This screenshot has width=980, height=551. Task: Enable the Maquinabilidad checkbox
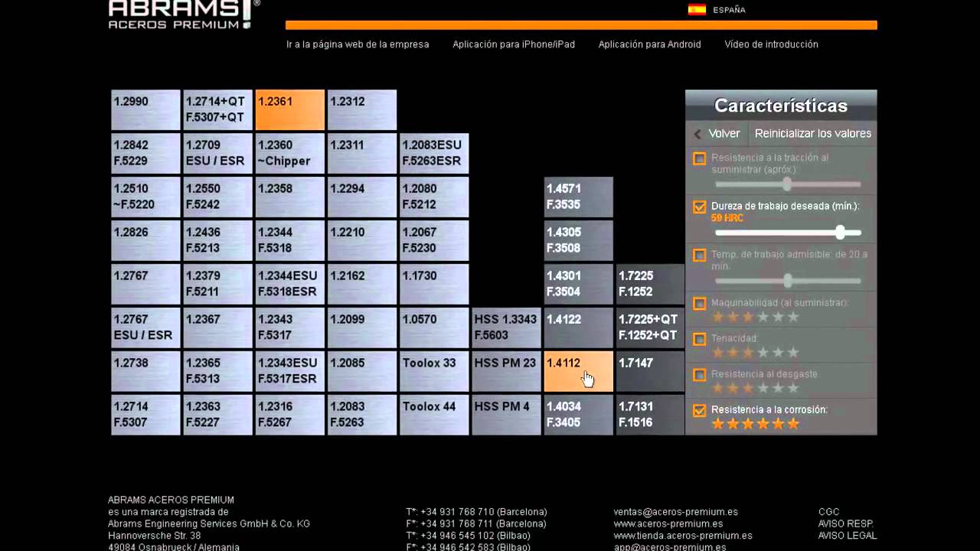pos(699,303)
